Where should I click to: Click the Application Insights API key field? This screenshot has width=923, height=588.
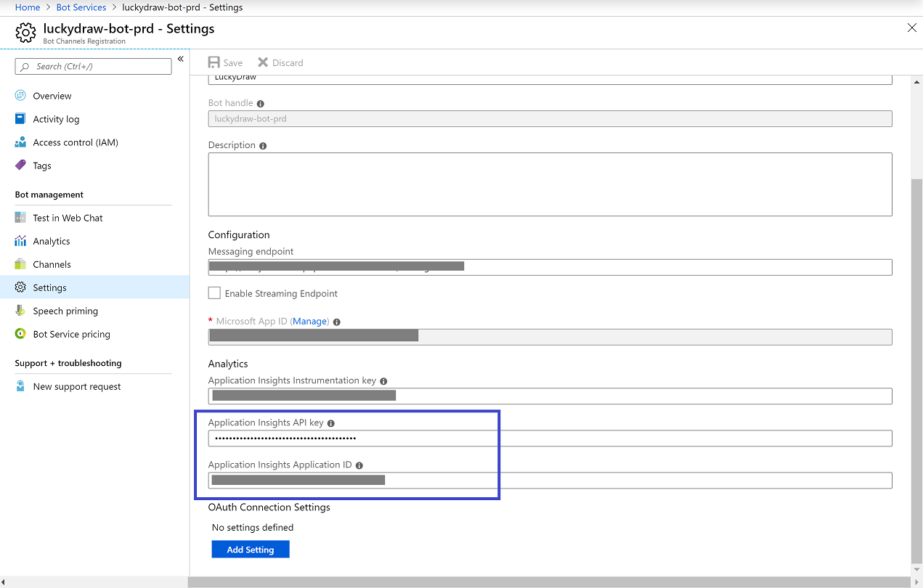coord(550,438)
